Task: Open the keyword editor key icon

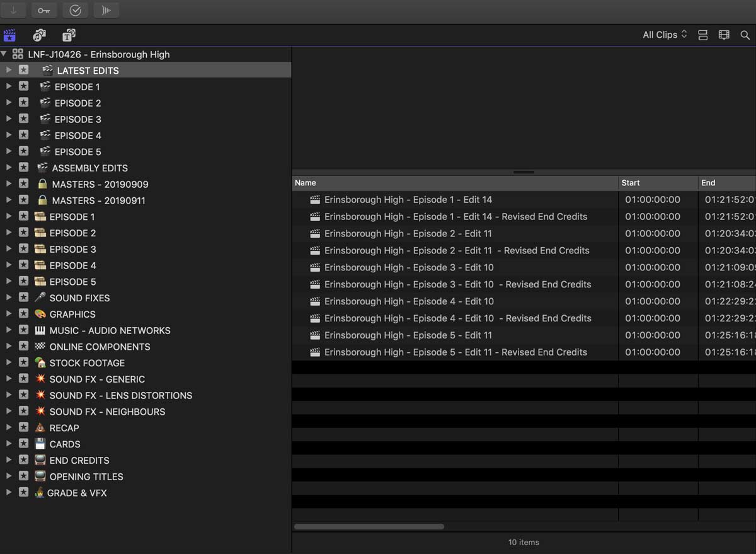Action: coord(43,10)
